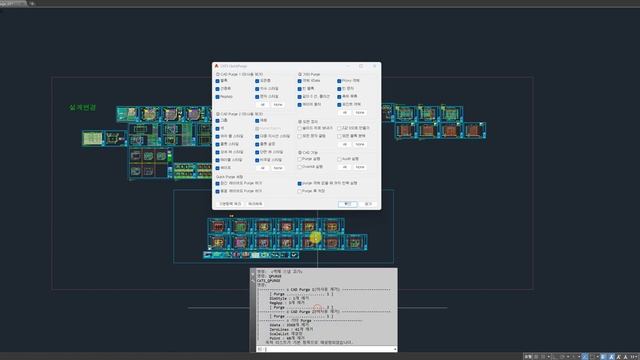Viewport: 640px width, 360px height.
Task: Click None under the 도면 정리 section
Action: 360,144
